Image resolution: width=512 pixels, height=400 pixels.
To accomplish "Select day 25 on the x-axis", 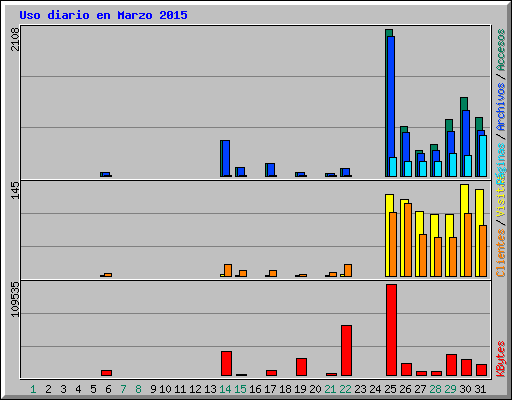I will click(x=390, y=389).
